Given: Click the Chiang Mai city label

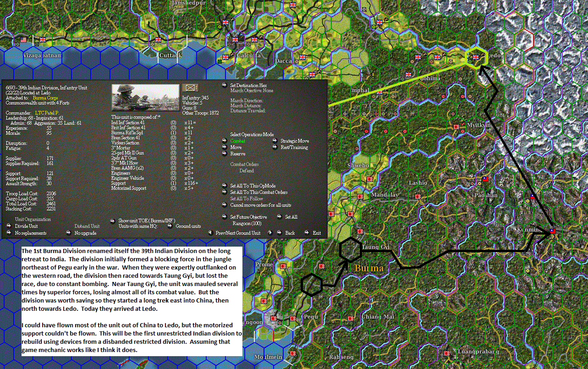Looking at the screenshot, I should (378, 316).
